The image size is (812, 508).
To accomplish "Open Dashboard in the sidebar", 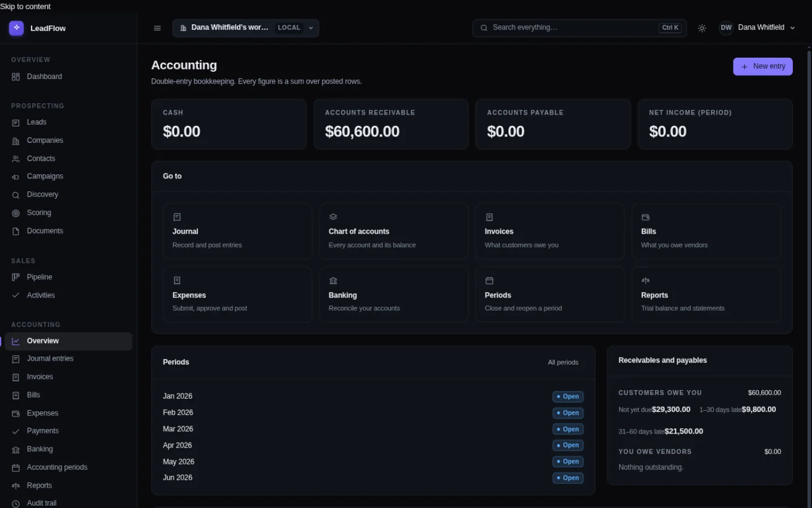I will (x=69, y=77).
